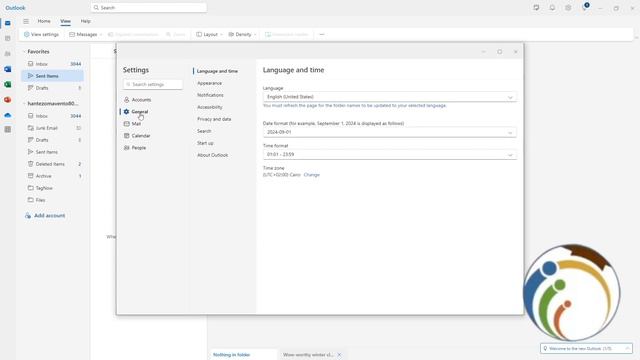
Task: Open Drafts under Favorites
Action: (52, 88)
